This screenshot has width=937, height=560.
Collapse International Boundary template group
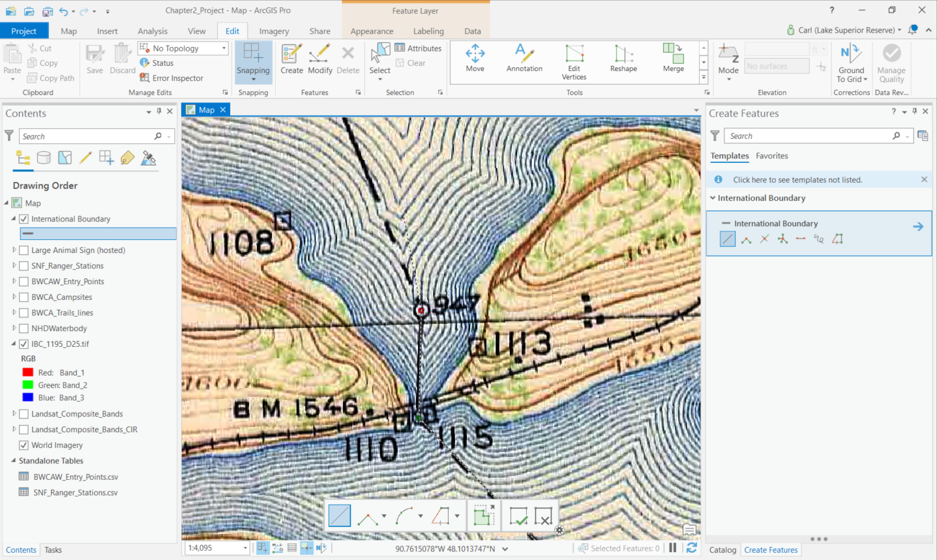click(713, 198)
